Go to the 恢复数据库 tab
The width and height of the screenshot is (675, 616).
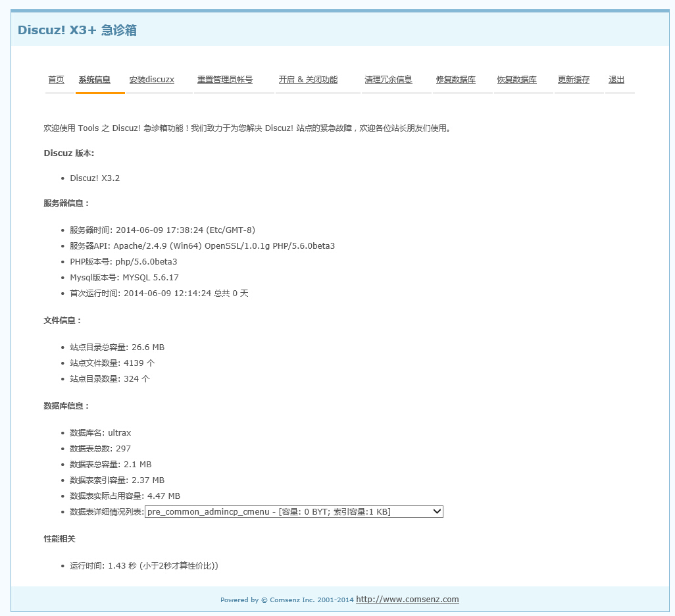point(517,80)
